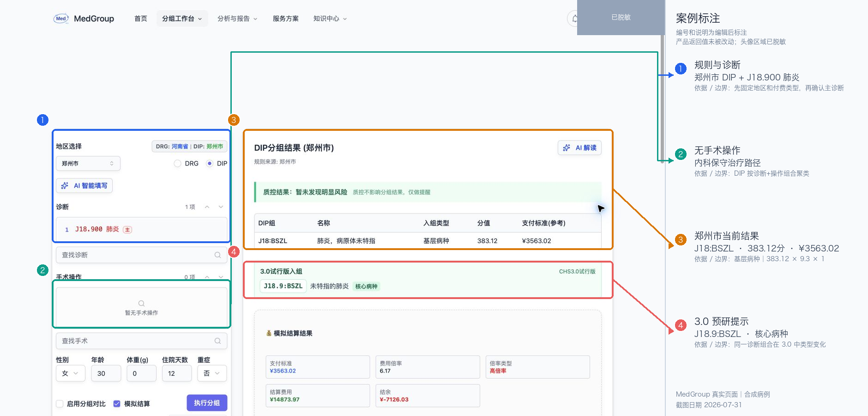Click the J18.9:BSZL code tag
This screenshot has height=416, width=868.
[283, 286]
